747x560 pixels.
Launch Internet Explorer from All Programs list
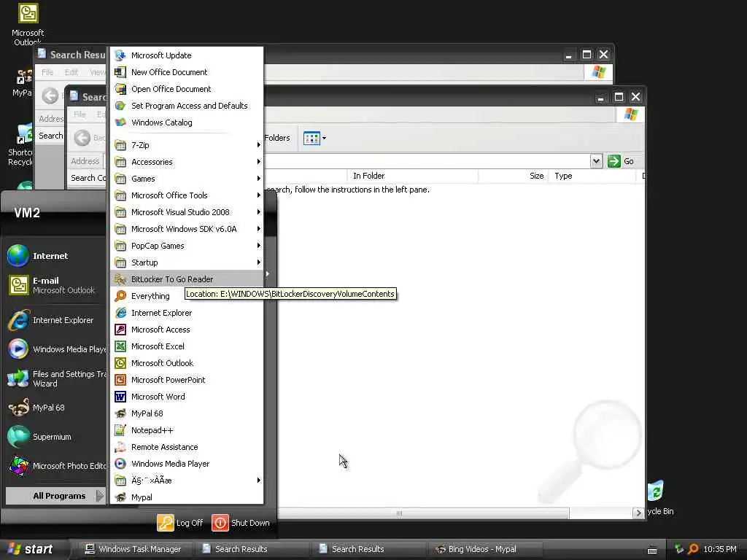[x=187, y=313]
